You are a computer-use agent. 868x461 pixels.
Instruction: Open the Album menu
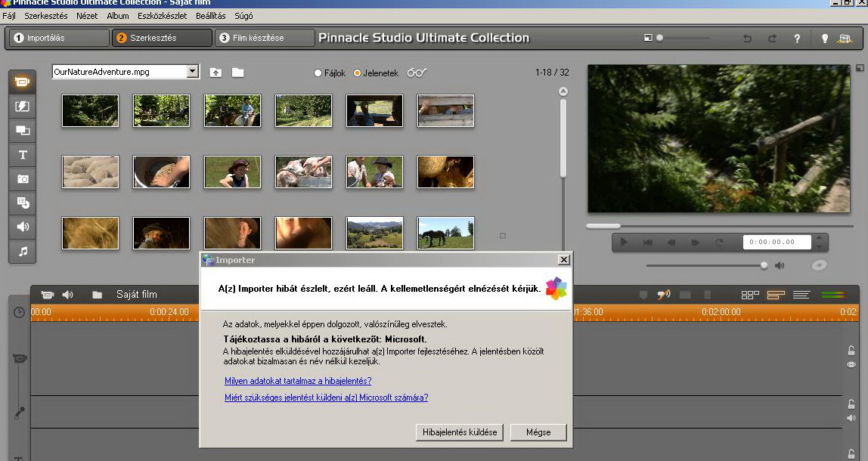click(118, 16)
